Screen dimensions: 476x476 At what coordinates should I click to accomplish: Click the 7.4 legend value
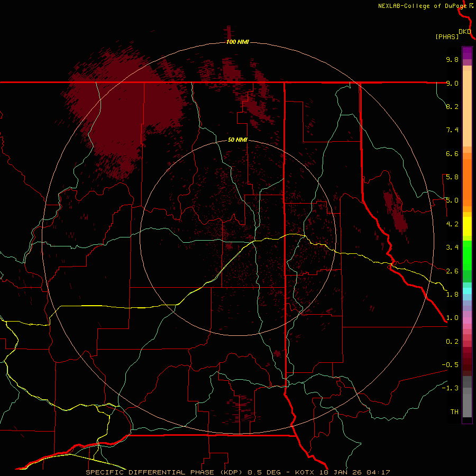coord(452,130)
